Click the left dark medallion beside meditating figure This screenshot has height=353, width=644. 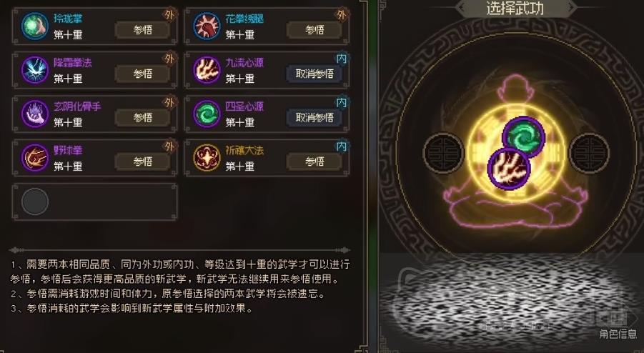pyautogui.click(x=443, y=152)
